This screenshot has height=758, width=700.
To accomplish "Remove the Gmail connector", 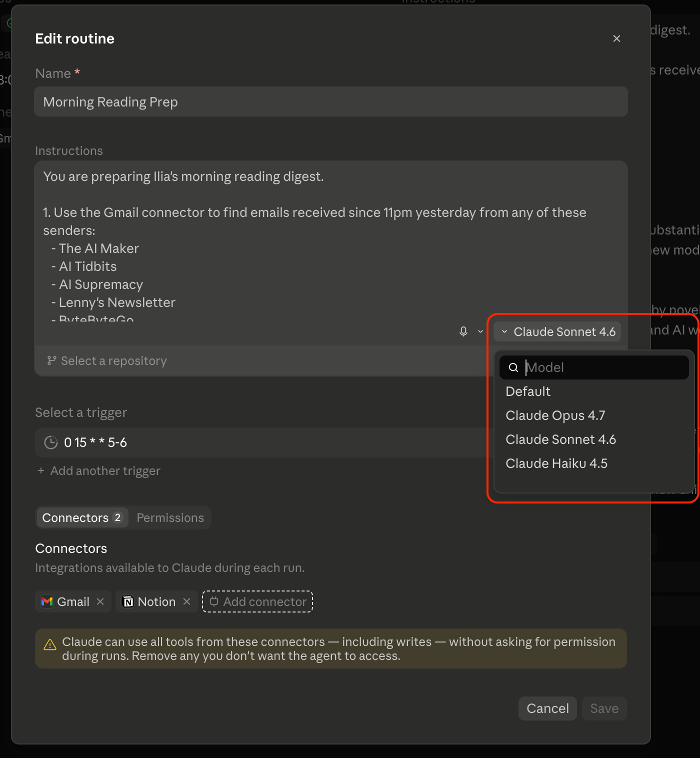I will (100, 601).
